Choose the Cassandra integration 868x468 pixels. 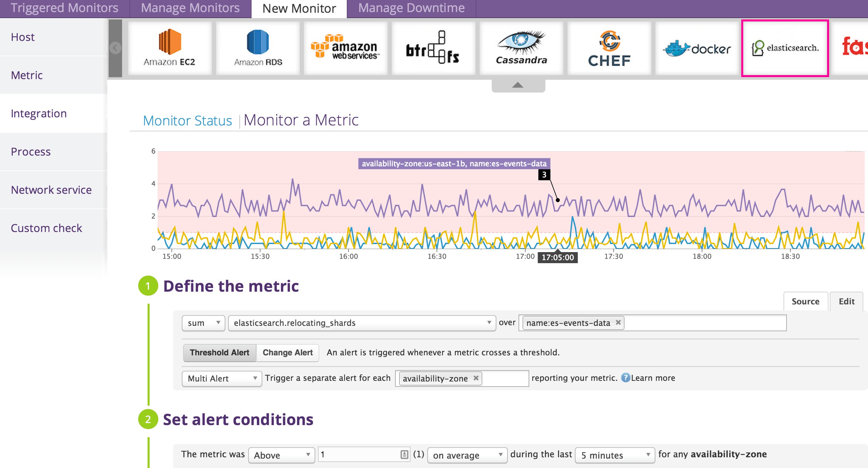pos(522,48)
